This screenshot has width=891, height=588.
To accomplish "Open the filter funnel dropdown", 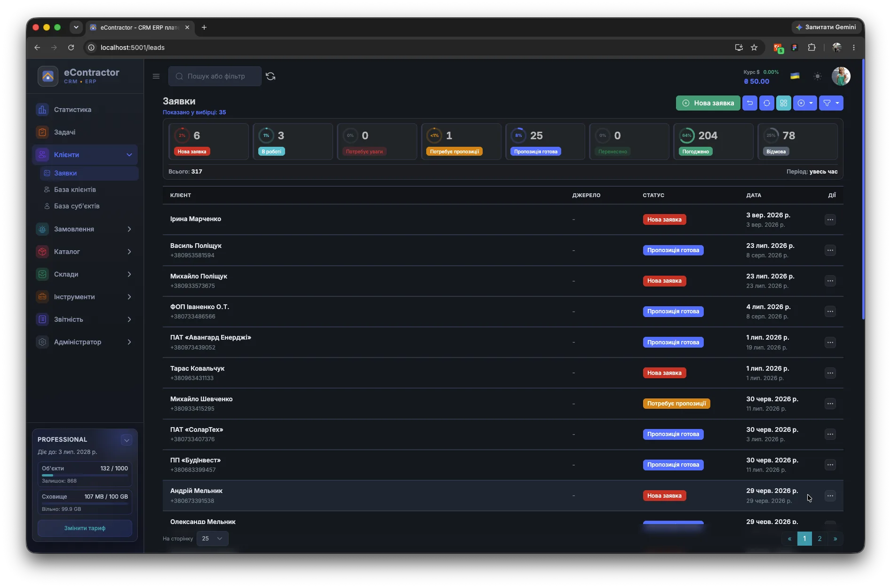I will [831, 103].
